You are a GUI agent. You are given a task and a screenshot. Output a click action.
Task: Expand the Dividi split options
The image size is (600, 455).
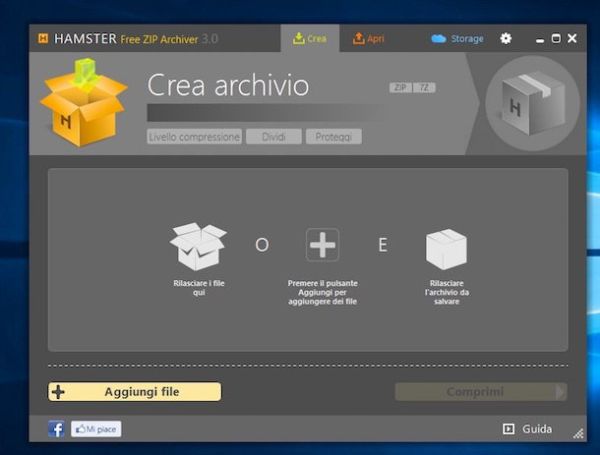[273, 136]
